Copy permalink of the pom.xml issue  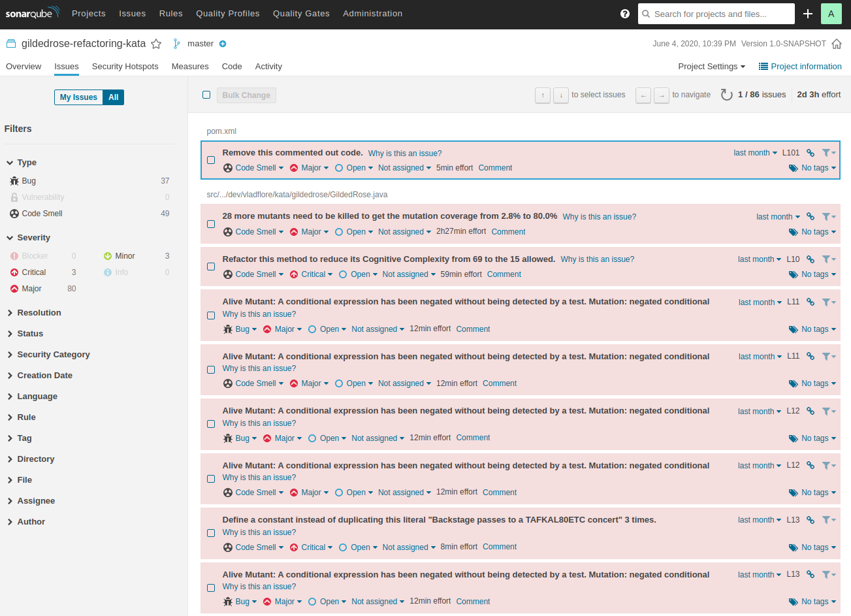coord(811,153)
